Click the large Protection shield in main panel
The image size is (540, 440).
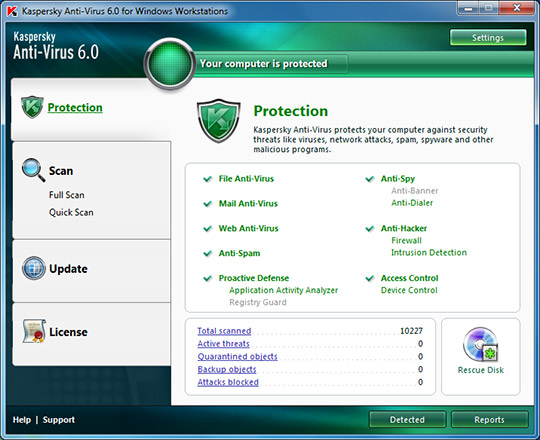tap(219, 121)
